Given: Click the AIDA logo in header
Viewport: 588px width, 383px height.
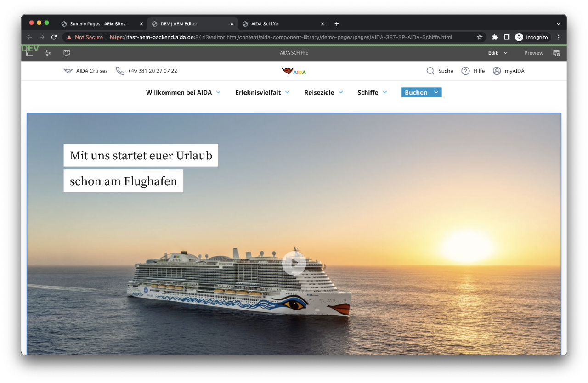Looking at the screenshot, I should point(294,71).
